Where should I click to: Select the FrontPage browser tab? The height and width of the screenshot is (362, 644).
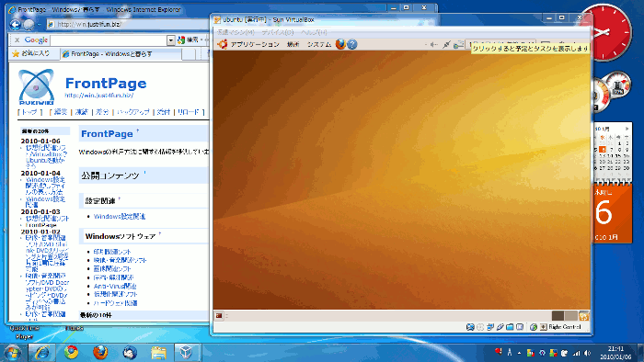coord(121,53)
